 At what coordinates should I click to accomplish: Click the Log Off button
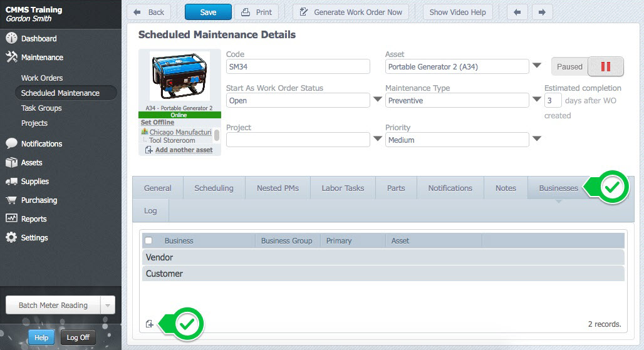click(78, 337)
